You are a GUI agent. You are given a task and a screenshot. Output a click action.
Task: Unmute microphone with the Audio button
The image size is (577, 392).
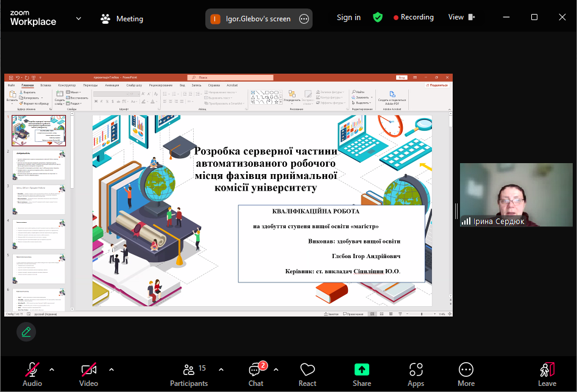click(x=32, y=374)
